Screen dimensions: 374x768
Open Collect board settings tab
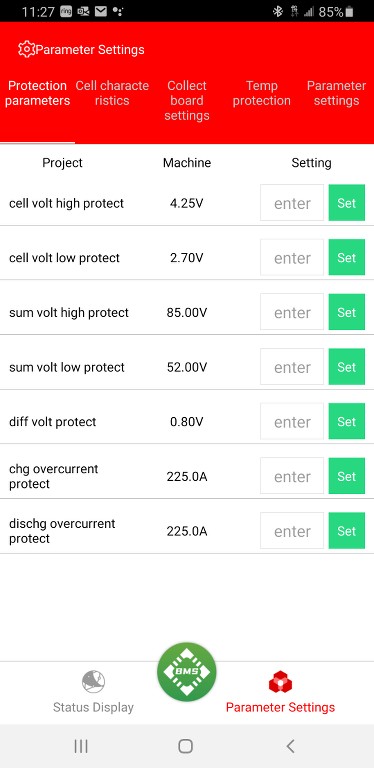pyautogui.click(x=187, y=100)
